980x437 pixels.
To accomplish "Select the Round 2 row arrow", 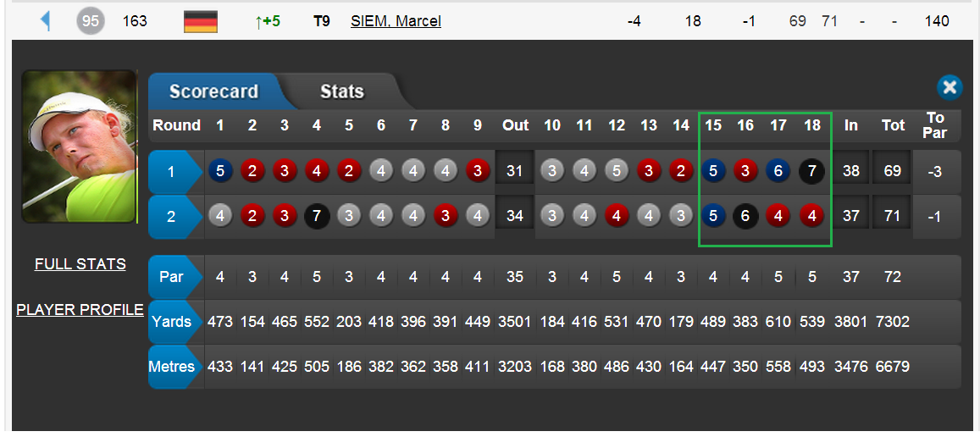I will pyautogui.click(x=175, y=216).
